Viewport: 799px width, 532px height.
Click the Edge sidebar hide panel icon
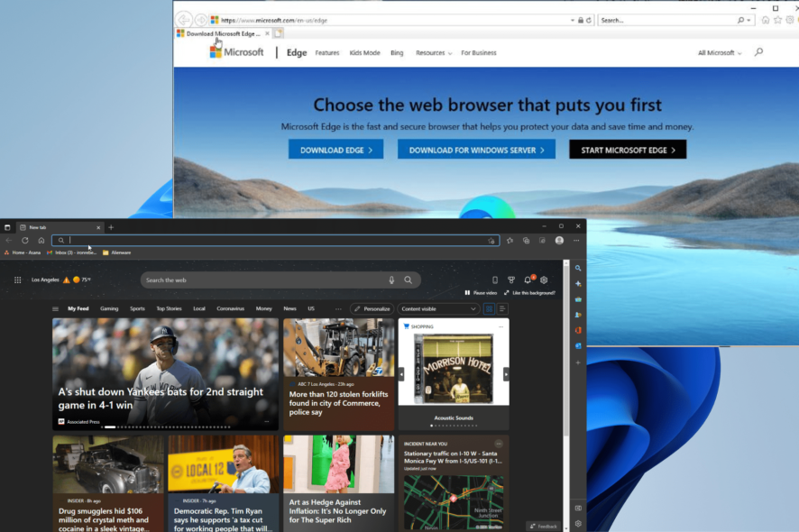pyautogui.click(x=578, y=508)
